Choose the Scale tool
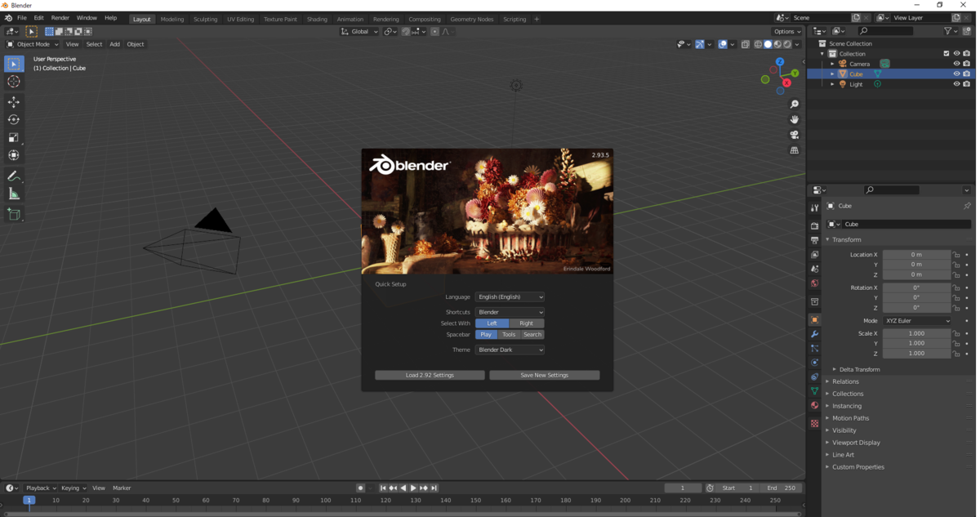The width and height of the screenshot is (980, 517). (x=14, y=137)
